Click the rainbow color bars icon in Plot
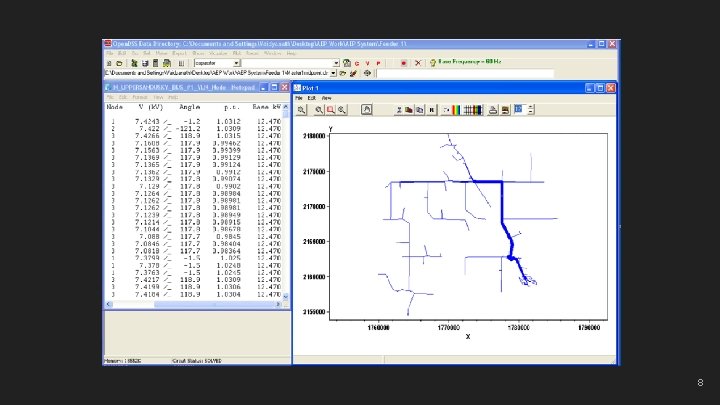This screenshot has height=405, width=720. coord(456,110)
